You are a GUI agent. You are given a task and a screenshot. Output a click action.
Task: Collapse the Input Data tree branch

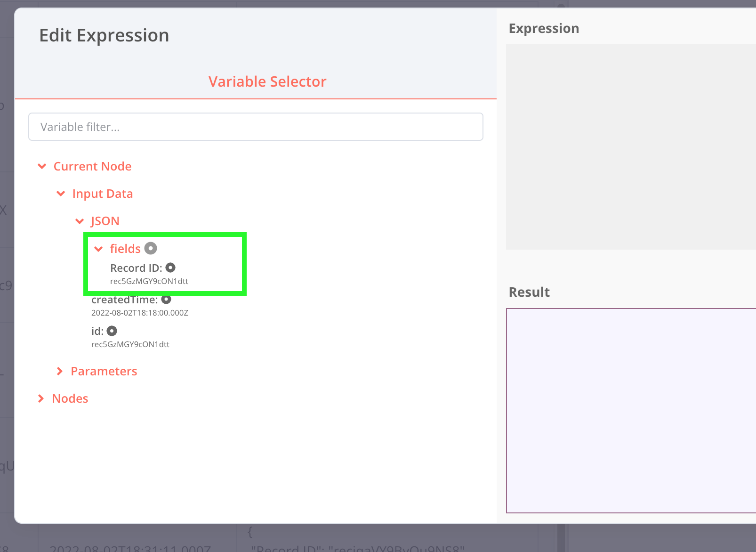(x=61, y=194)
